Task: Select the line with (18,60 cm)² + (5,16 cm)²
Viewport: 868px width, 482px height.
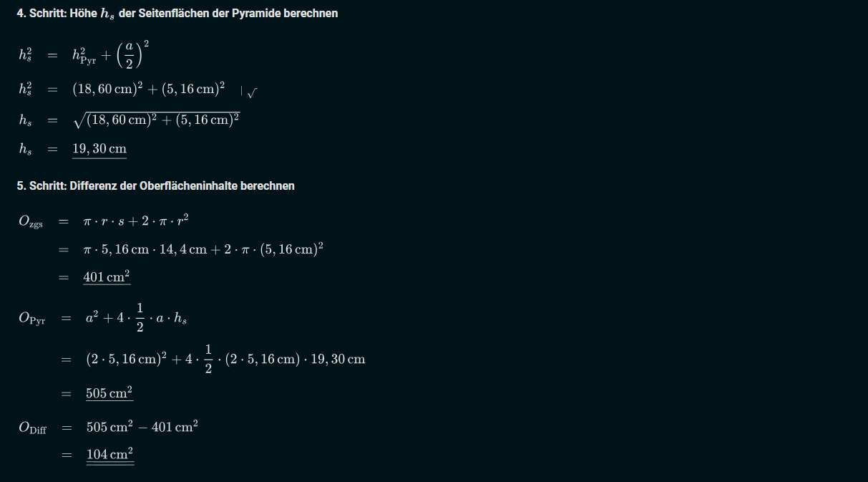Action: click(149, 90)
